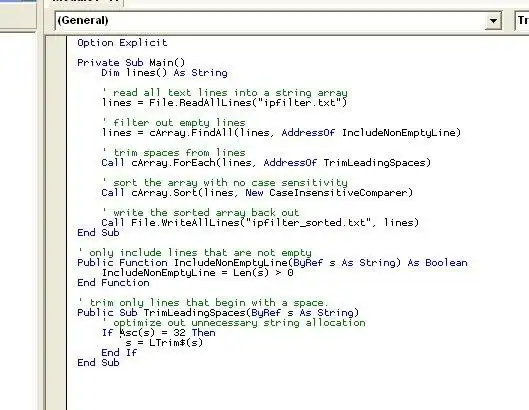Viewport: 529px width, 410px height.
Task: Click comment 'optimize out unnecessary string allocation'
Action: tap(233, 323)
